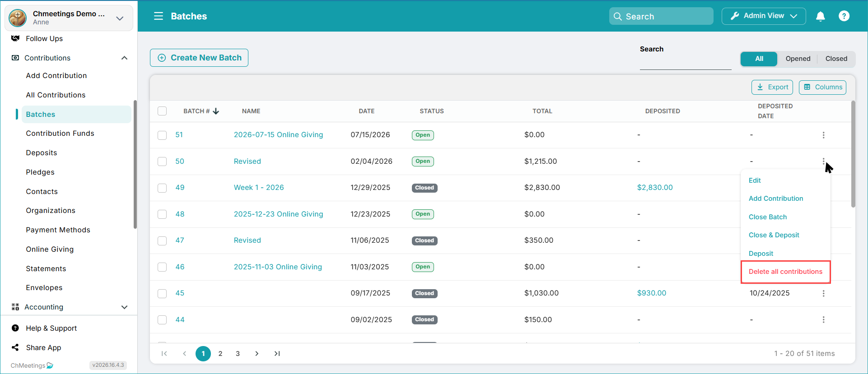Screen dimensions: 868x374
Task: Choose Delete all contributions option
Action: pyautogui.click(x=785, y=272)
